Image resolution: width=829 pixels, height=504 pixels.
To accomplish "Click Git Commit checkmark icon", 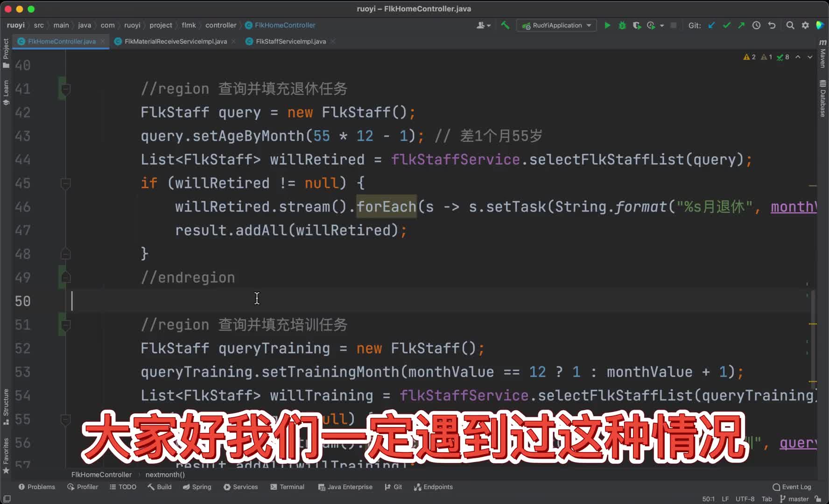I will click(x=726, y=25).
